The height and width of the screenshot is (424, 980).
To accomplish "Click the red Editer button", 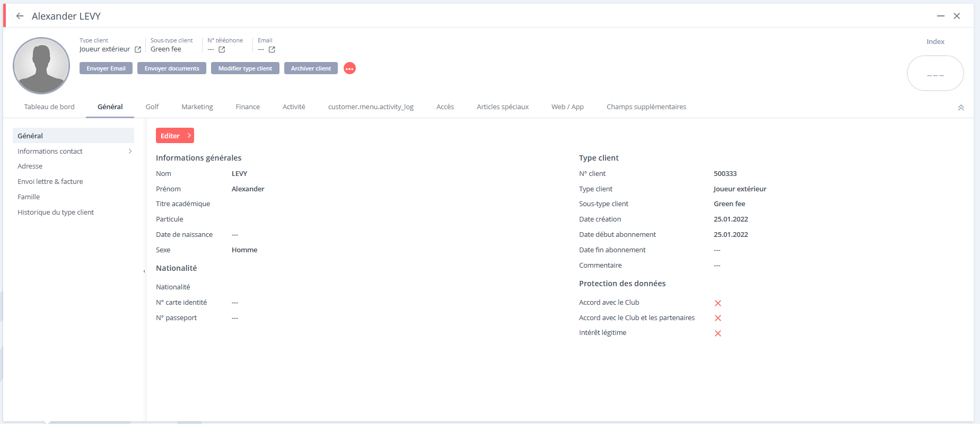I will pyautogui.click(x=175, y=136).
